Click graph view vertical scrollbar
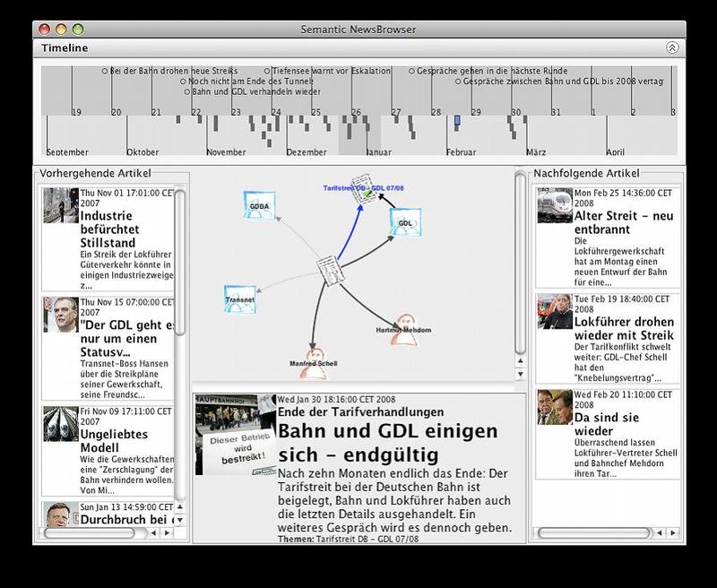Viewport: 717px width, 588px height. pos(520,264)
